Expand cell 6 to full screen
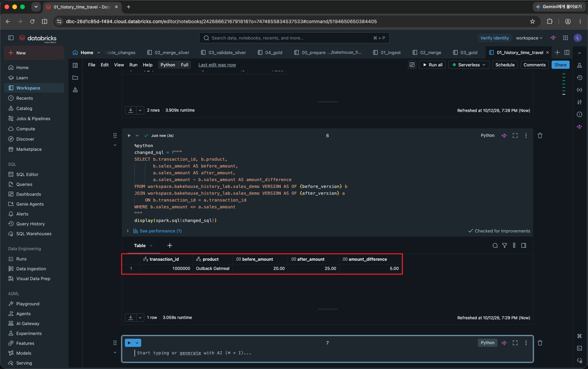 [x=515, y=135]
